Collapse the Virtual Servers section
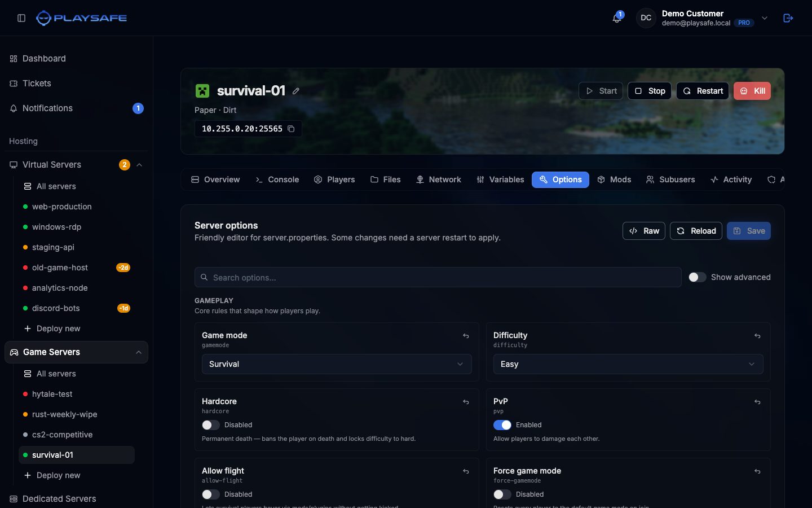 [x=139, y=165]
